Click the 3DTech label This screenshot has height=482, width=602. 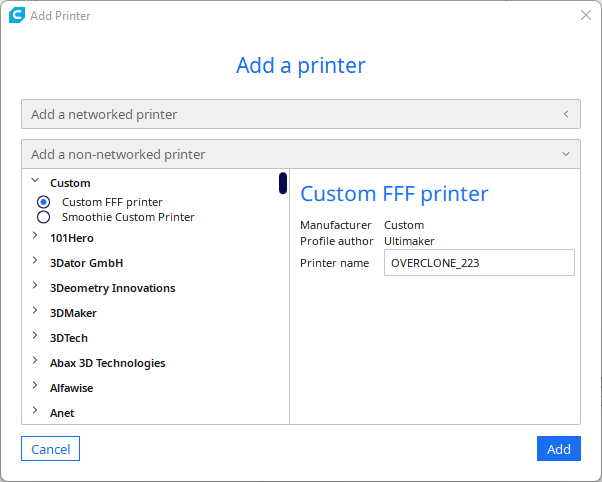coord(69,338)
